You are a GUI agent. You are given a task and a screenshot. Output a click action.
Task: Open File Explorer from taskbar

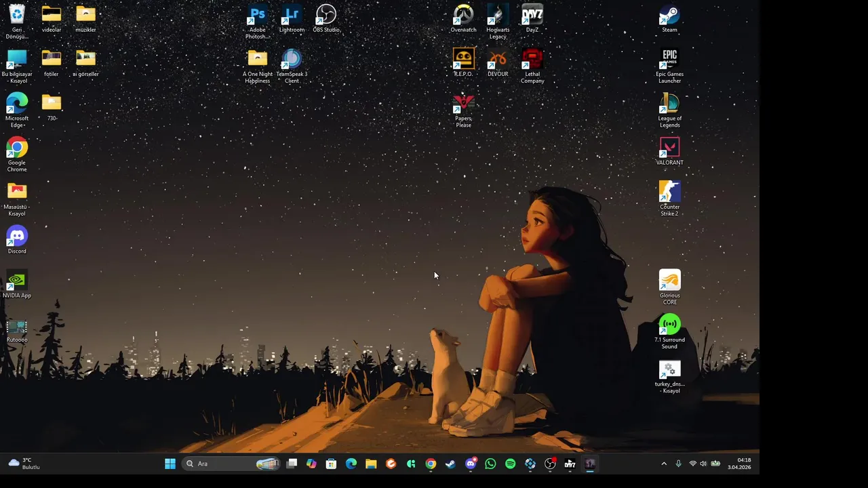click(x=371, y=464)
